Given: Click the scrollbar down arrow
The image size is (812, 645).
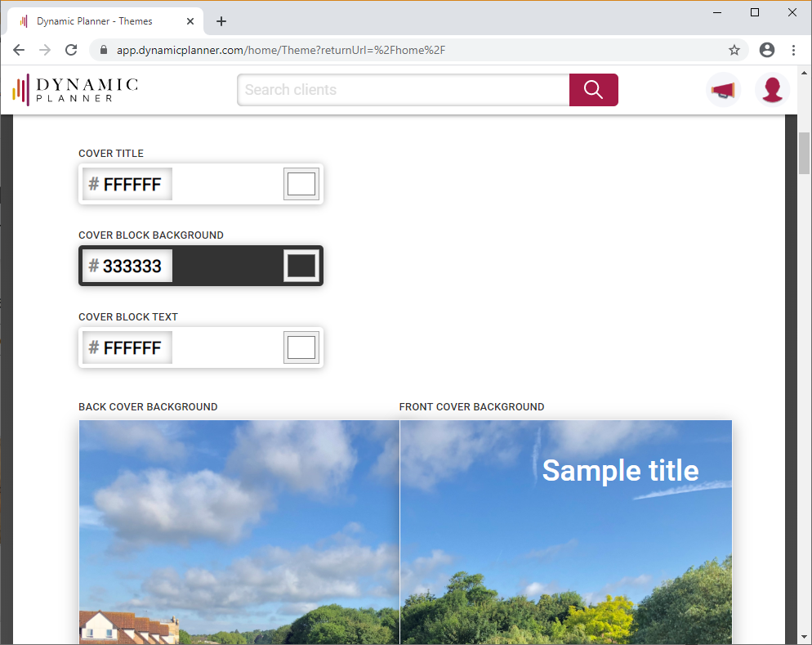Looking at the screenshot, I should (x=804, y=637).
